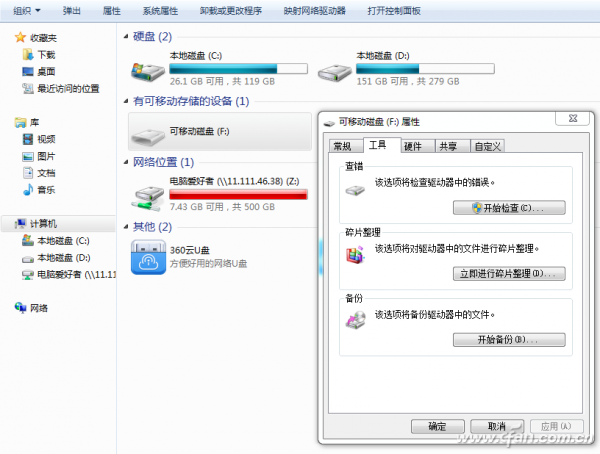Click 立即进行碎片整理(D)... button
The width and height of the screenshot is (600, 454).
(x=509, y=273)
